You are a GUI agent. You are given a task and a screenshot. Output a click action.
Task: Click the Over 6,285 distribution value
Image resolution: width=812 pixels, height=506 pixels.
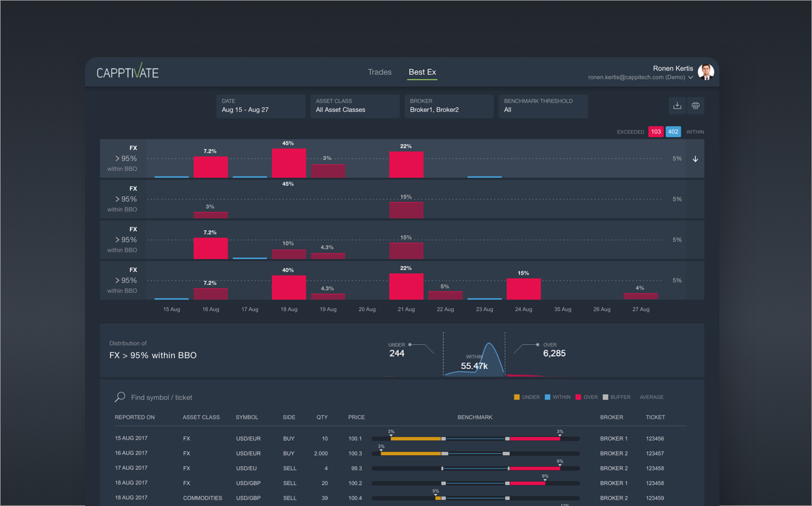coord(554,353)
